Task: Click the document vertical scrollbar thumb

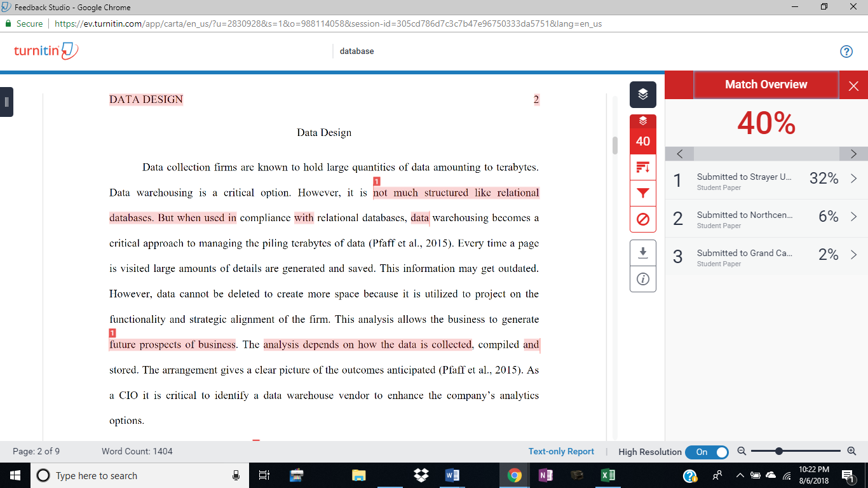Action: tap(614, 146)
